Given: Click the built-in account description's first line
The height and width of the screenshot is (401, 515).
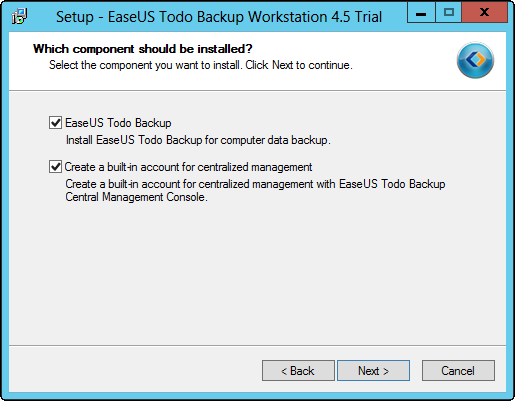Looking at the screenshot, I should [x=255, y=184].
